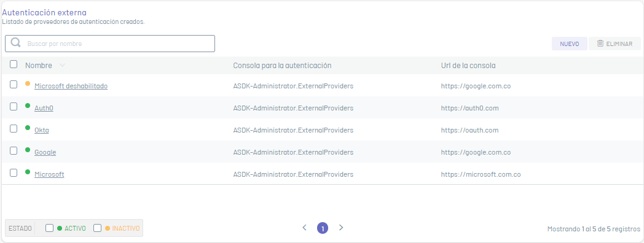644x243 pixels.
Task: Click the green status dot beside Okta
Action: (x=28, y=128)
